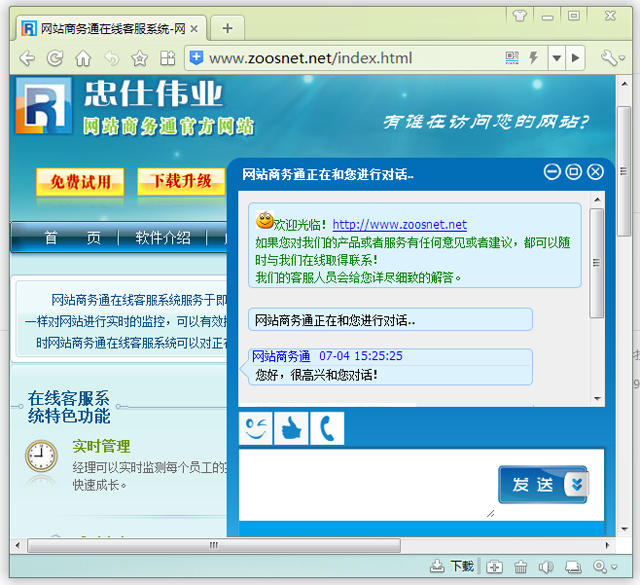The height and width of the screenshot is (585, 640).
Task: Click the page vertical scrollbar down arrow
Action: coord(624,529)
